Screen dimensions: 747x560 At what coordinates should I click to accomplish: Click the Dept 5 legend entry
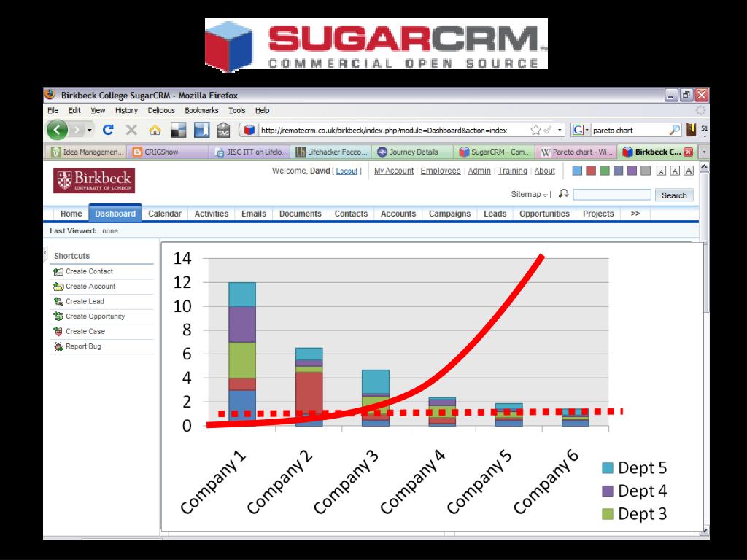634,467
